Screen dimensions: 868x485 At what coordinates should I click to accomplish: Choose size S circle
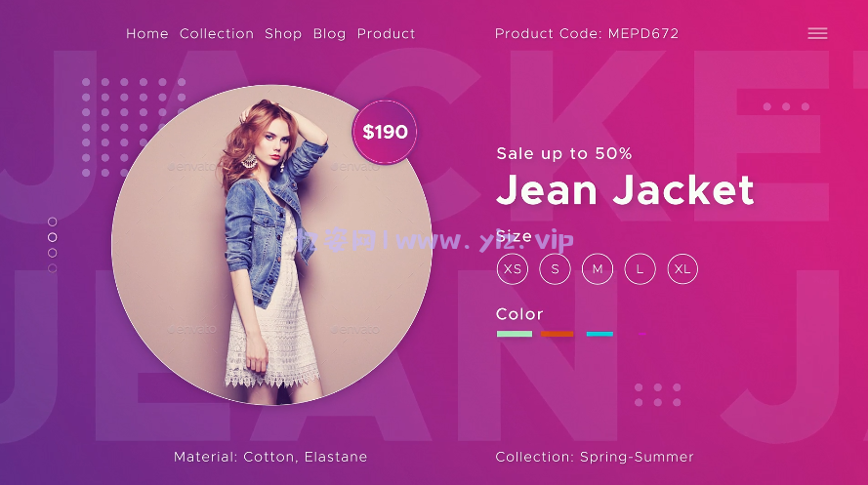[555, 268]
